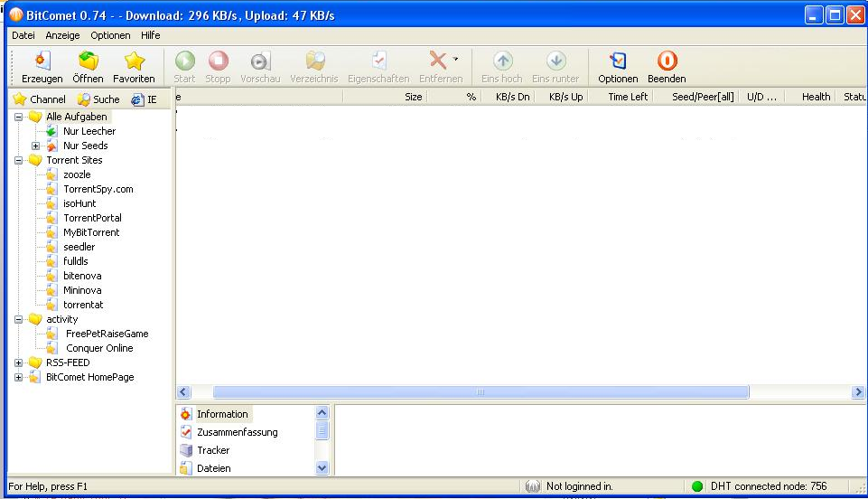Select the Information detail item
This screenshot has height=499, width=868.
[222, 414]
